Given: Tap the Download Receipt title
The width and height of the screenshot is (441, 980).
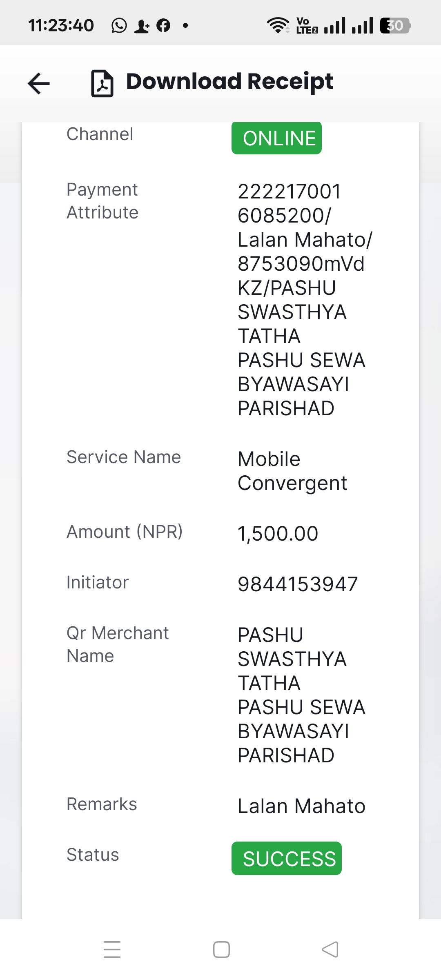Looking at the screenshot, I should pyautogui.click(x=229, y=81).
